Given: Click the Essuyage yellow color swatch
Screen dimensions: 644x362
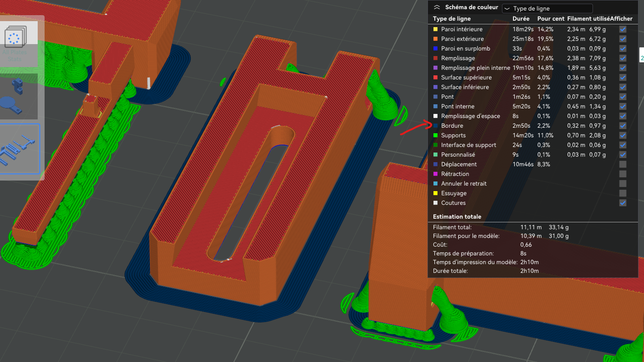Looking at the screenshot, I should [x=436, y=193].
